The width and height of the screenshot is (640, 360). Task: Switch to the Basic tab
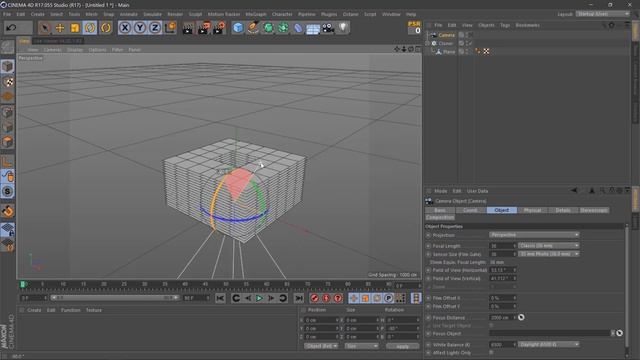coord(440,210)
